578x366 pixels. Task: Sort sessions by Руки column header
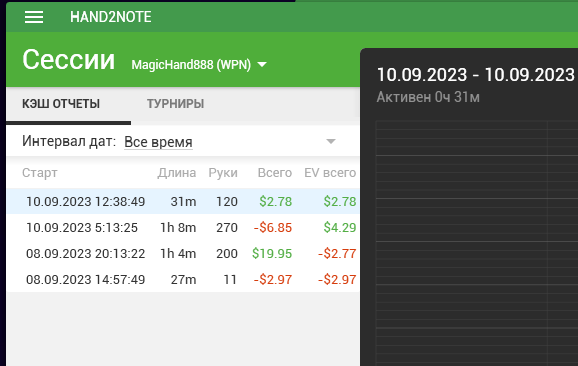point(223,172)
